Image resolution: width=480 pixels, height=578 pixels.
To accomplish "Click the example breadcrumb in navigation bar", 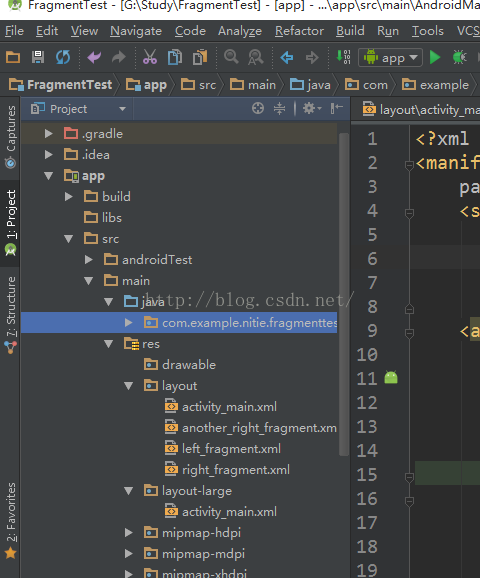I will click(x=435, y=85).
